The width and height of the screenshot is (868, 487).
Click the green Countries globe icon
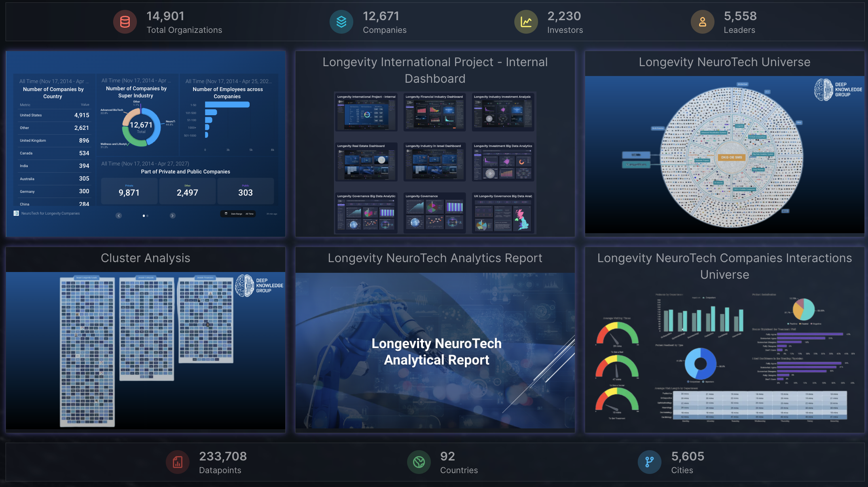(x=419, y=462)
